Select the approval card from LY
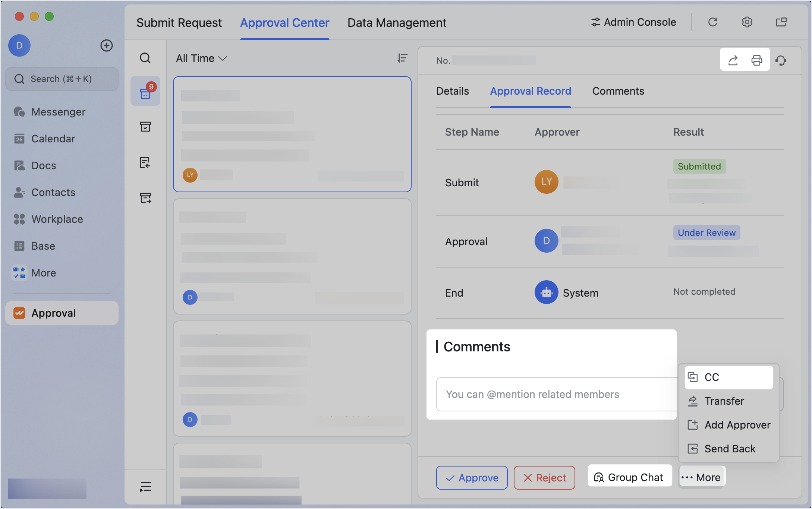 click(292, 134)
